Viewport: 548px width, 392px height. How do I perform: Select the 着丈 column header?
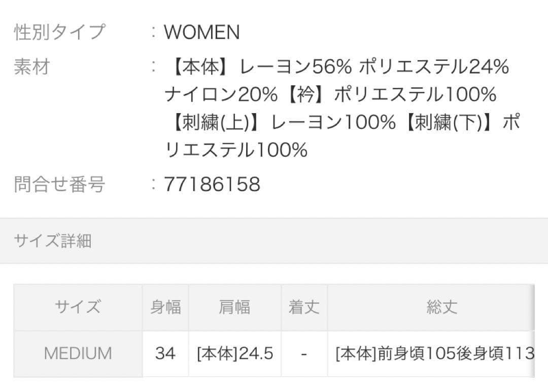point(304,307)
